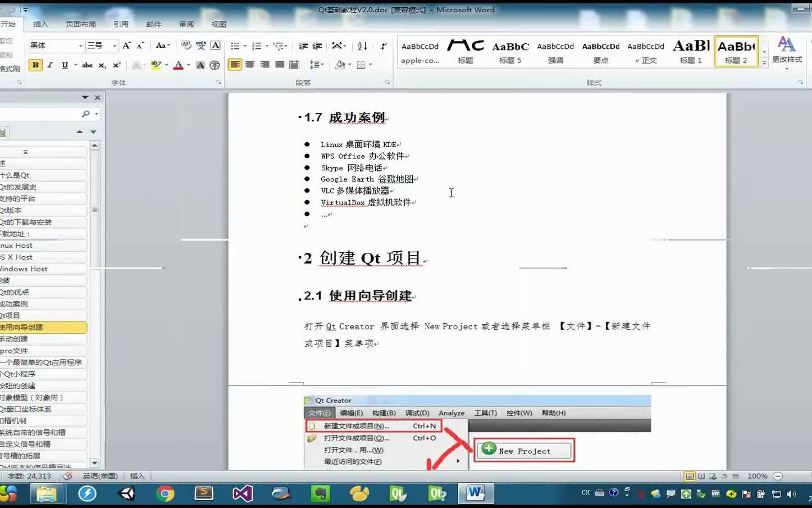812x508 pixels.
Task: Click the justify alignment icon
Action: pyautogui.click(x=279, y=65)
